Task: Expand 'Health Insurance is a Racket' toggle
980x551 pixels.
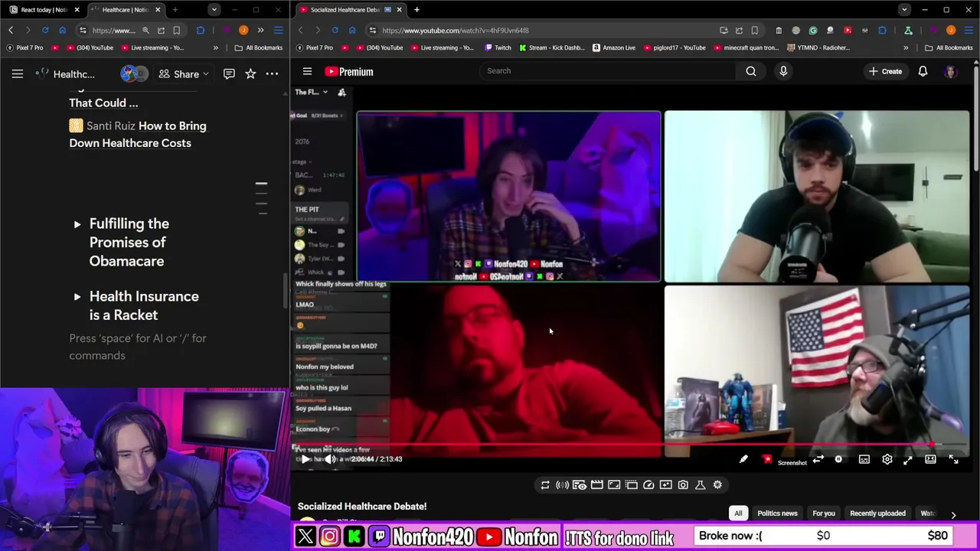Action: (77, 297)
